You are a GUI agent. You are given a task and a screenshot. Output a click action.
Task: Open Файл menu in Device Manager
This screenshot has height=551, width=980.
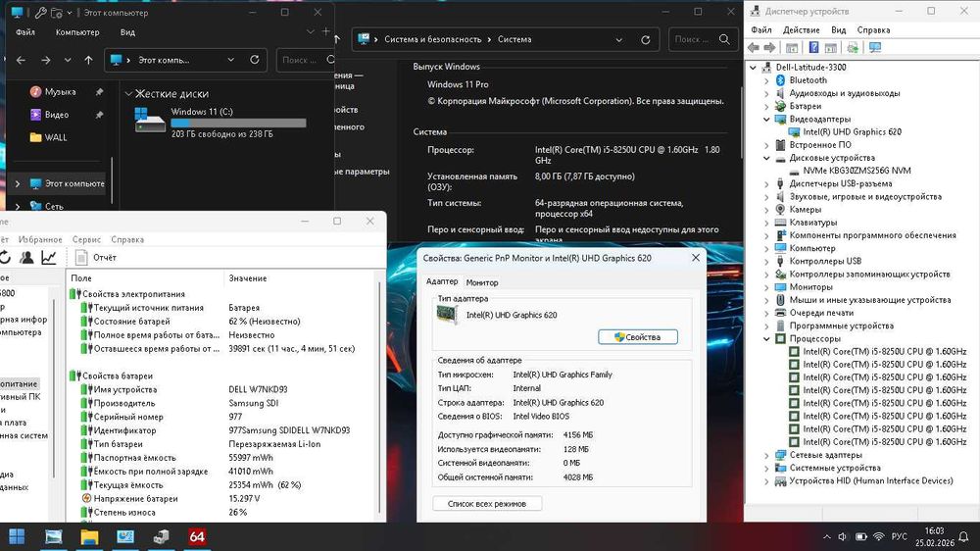coord(761,30)
